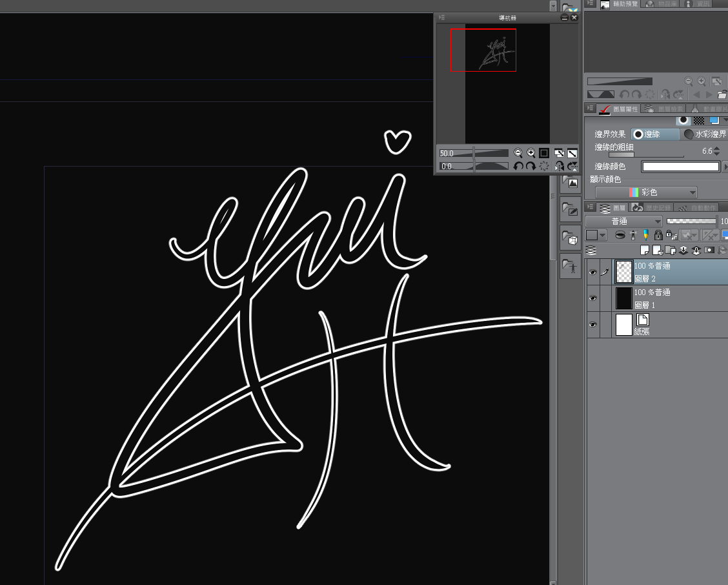Open the 圖層檢索 tab

(x=664, y=109)
